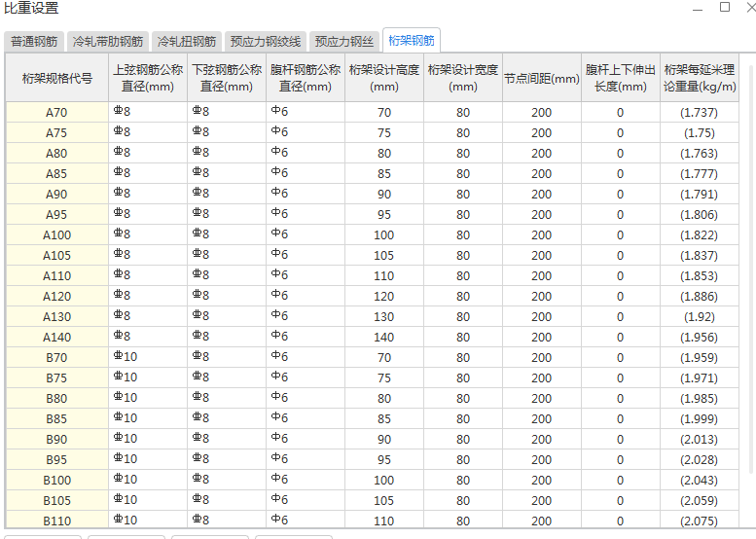Click weight value (1.886) in row A120
This screenshot has width=756, height=539.
point(700,296)
